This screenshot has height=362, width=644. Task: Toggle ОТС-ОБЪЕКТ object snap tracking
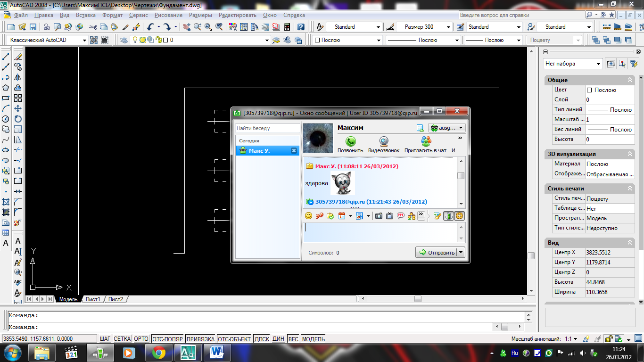point(234,339)
